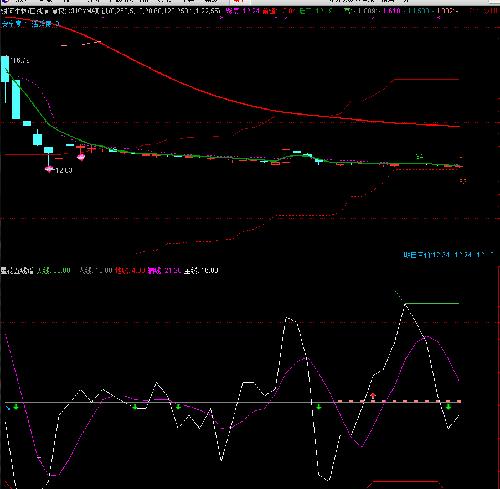Select the tallest cyan candlestick
This screenshot has width=500, height=489.
pos(16,99)
